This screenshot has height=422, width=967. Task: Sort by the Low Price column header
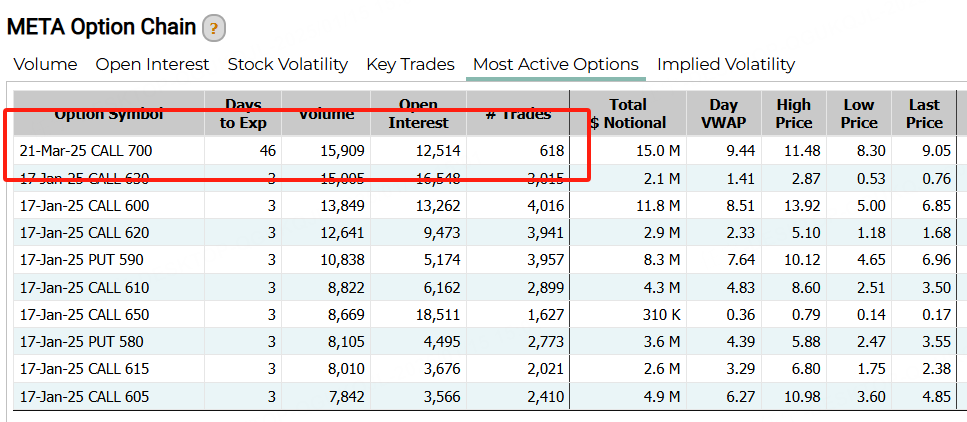pos(859,114)
